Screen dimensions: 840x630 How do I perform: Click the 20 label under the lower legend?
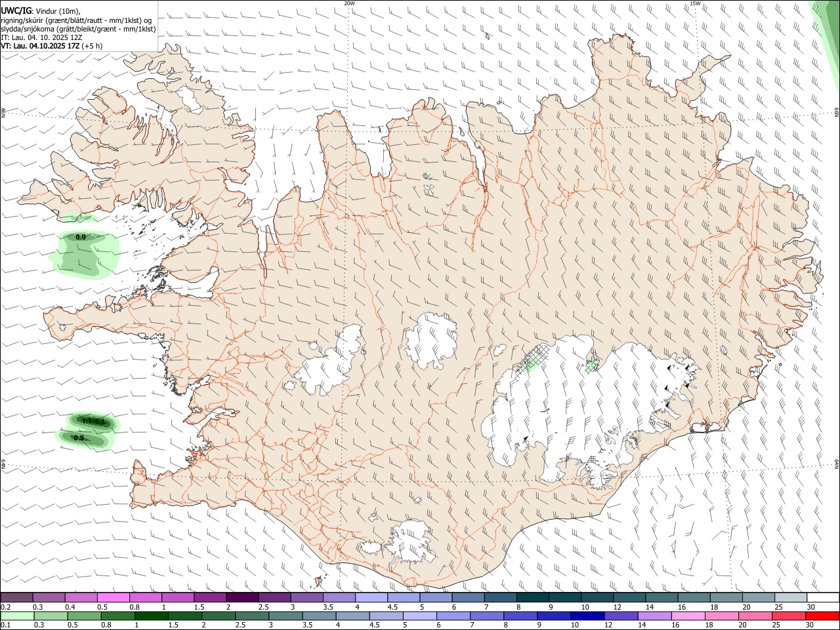coord(742,625)
